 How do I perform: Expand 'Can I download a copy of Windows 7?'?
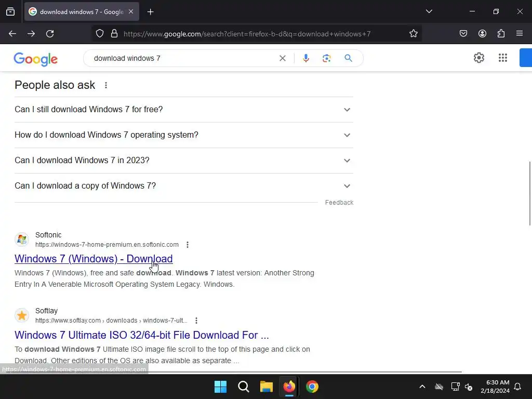coord(184,186)
